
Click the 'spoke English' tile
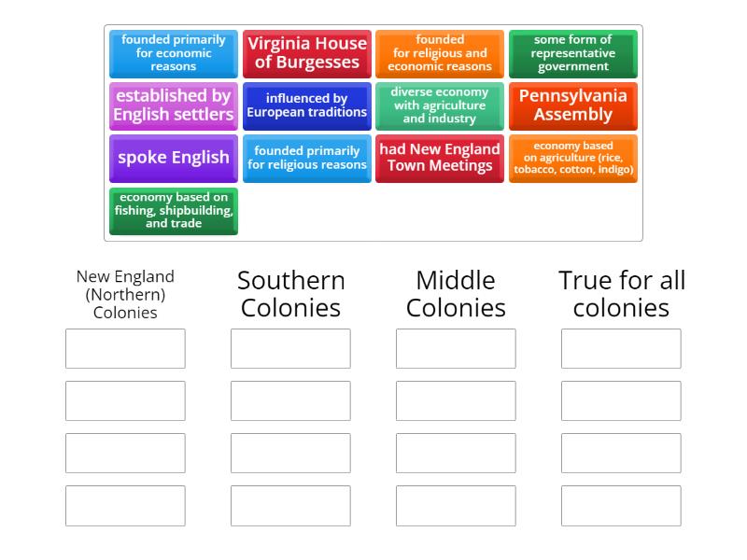(173, 158)
